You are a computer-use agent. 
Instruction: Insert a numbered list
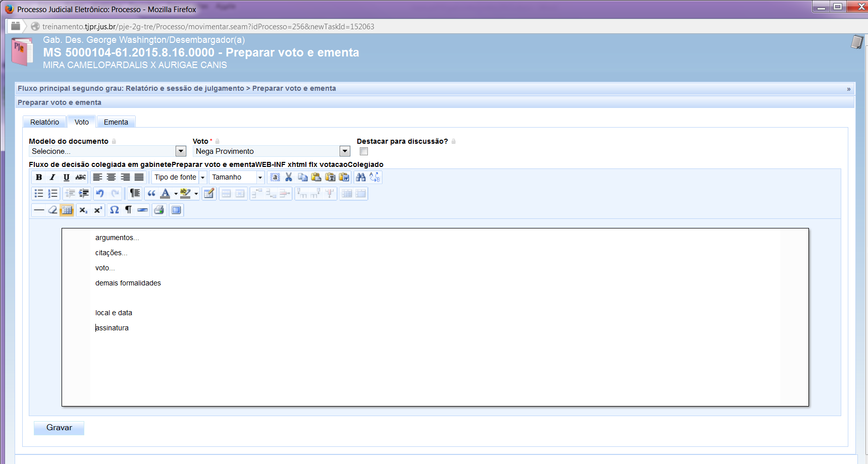[52, 194]
